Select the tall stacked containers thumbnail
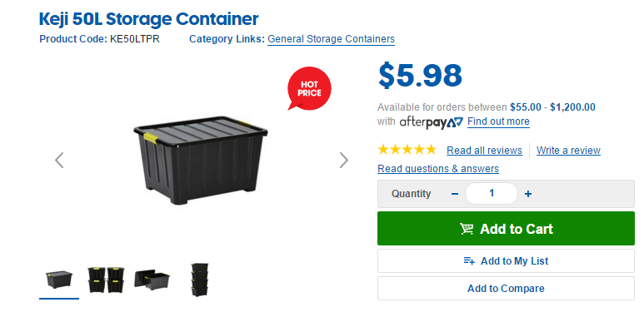644x317 pixels. (x=200, y=280)
